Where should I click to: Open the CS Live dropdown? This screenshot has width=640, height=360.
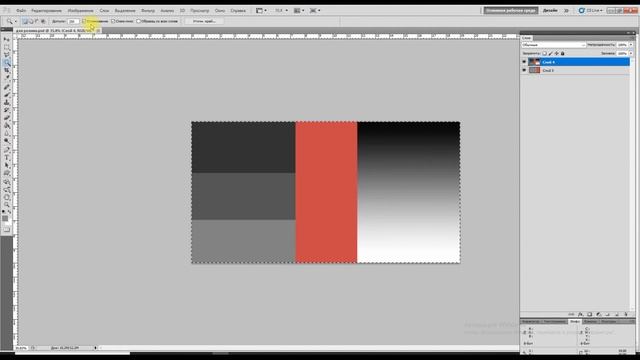click(591, 10)
